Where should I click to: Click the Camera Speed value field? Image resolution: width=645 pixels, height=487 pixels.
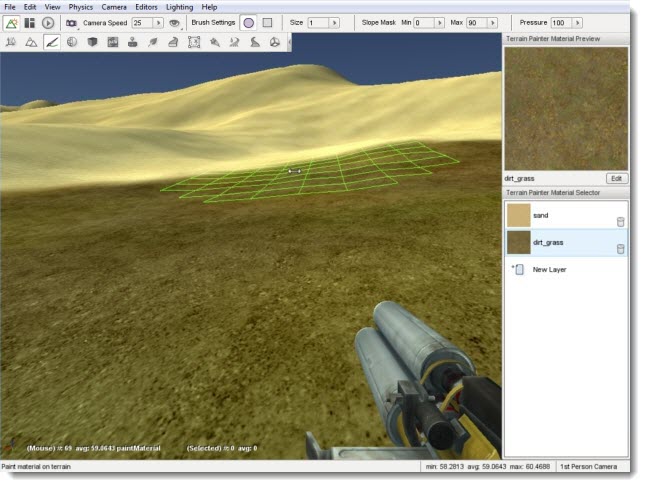tap(142, 23)
